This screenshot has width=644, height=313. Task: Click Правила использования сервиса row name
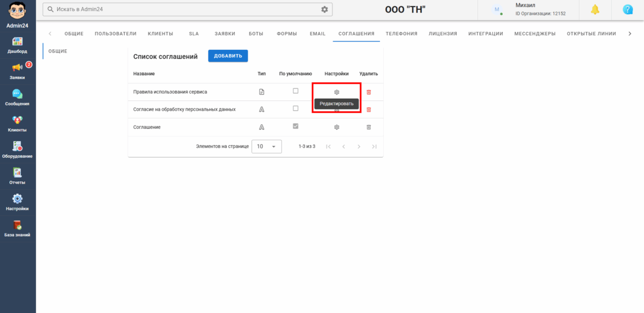[170, 92]
